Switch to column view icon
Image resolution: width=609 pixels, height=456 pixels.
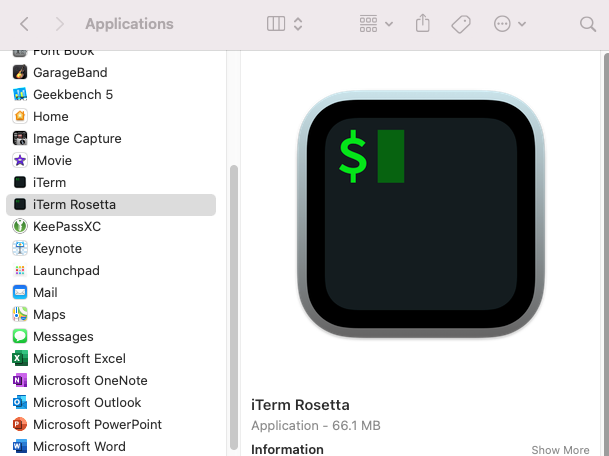pyautogui.click(x=276, y=24)
